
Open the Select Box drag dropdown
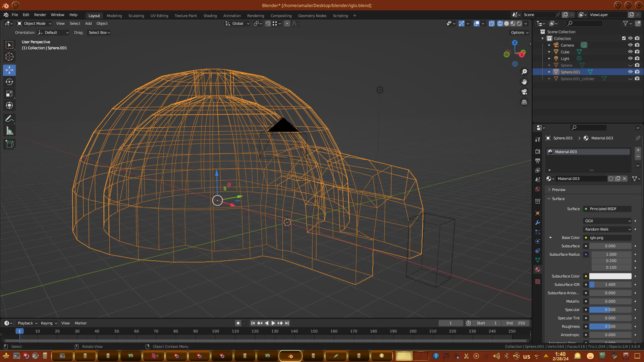point(99,33)
